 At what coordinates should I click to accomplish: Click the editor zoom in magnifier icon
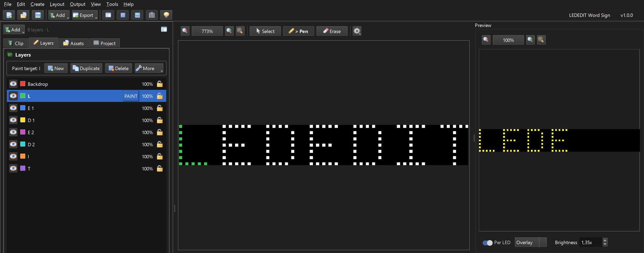point(229,31)
